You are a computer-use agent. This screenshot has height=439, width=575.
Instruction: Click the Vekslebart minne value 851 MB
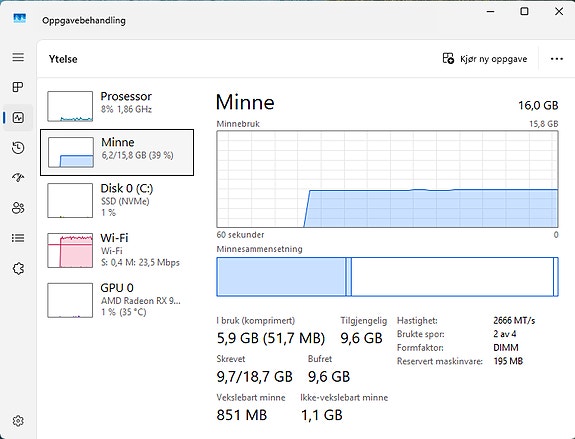(x=242, y=415)
